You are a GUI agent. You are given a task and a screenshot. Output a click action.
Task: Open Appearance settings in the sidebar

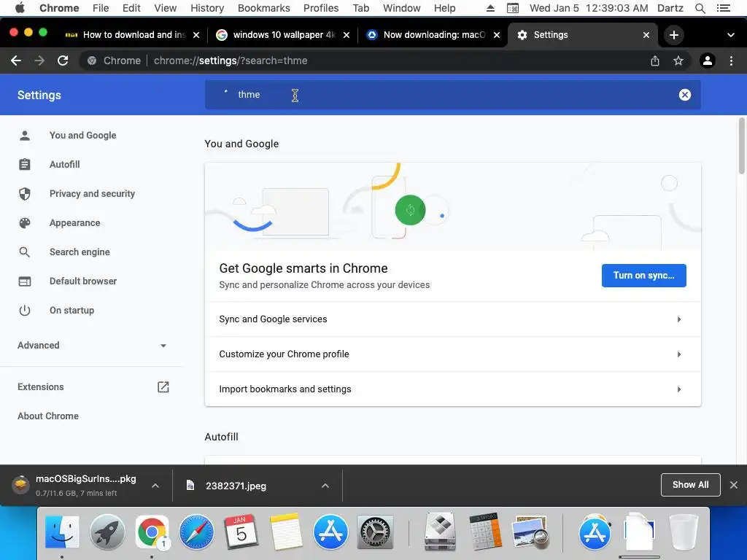75,223
